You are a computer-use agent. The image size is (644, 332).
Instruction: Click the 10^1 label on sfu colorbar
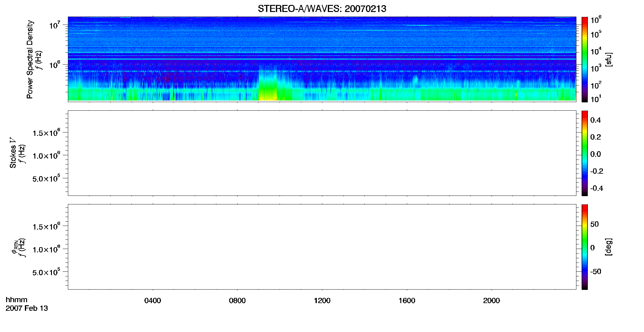pos(596,99)
